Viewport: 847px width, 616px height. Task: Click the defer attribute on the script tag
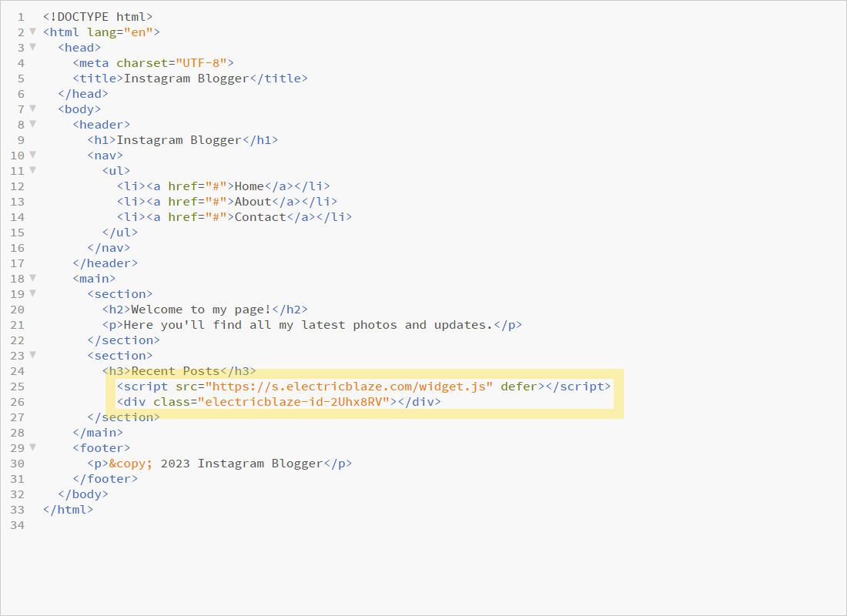click(x=519, y=387)
